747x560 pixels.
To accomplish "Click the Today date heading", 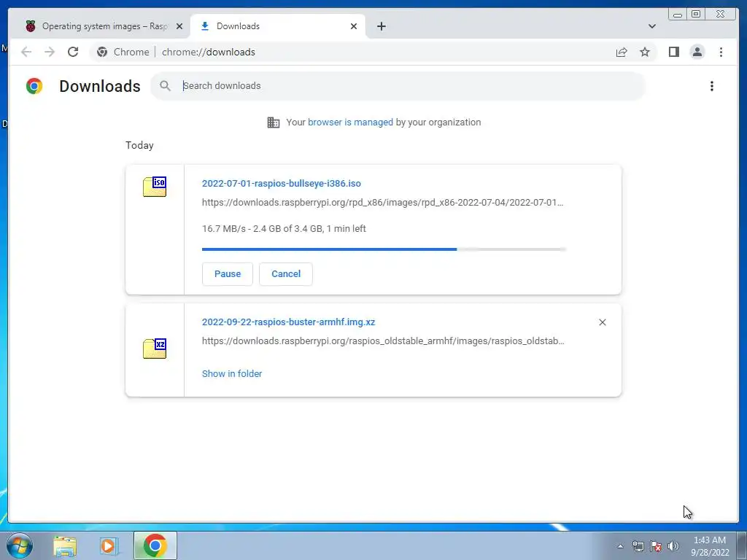I will (x=139, y=145).
